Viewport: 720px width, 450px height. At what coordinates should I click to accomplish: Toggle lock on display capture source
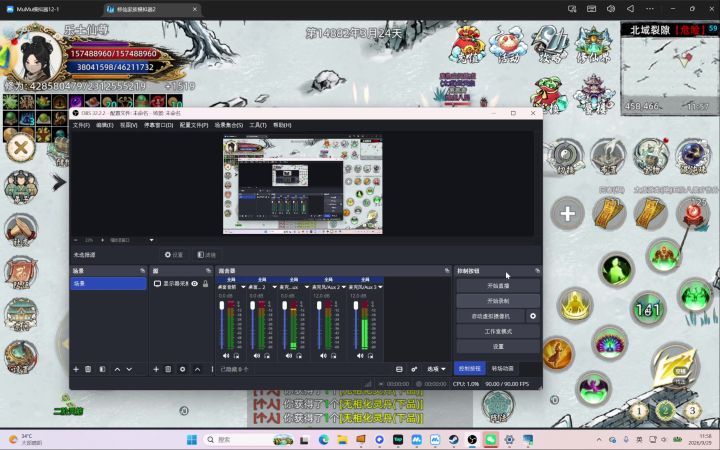tap(205, 284)
